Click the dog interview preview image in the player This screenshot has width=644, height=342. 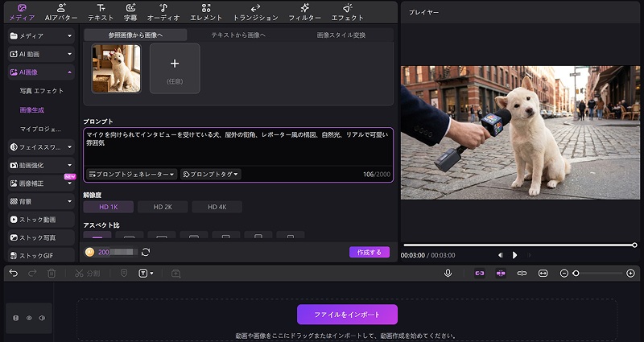pos(520,133)
